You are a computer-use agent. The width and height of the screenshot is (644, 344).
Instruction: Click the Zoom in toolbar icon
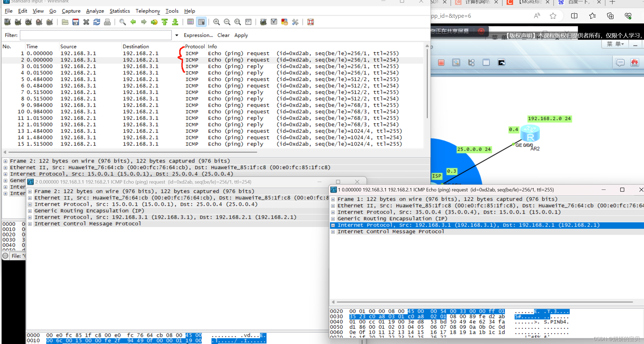coord(216,22)
